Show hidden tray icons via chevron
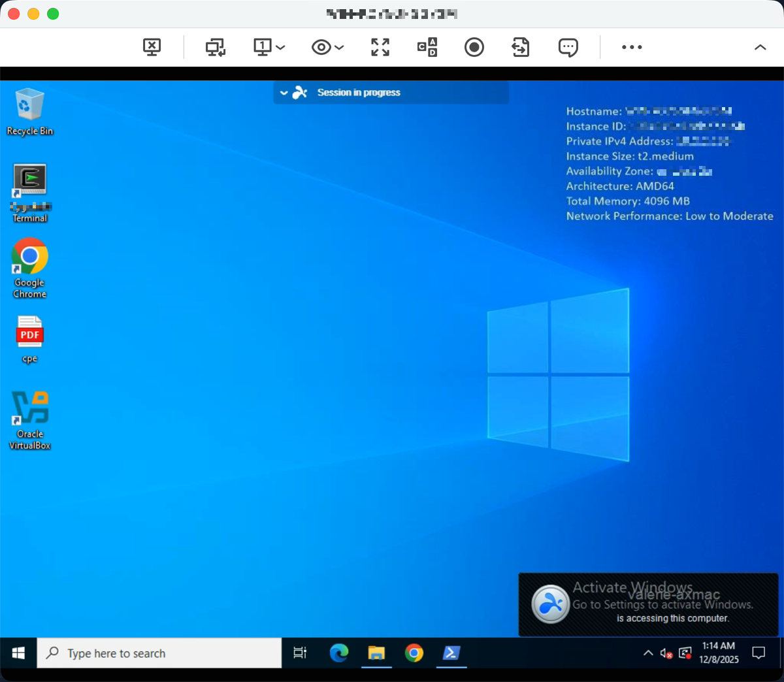This screenshot has height=682, width=784. click(647, 653)
